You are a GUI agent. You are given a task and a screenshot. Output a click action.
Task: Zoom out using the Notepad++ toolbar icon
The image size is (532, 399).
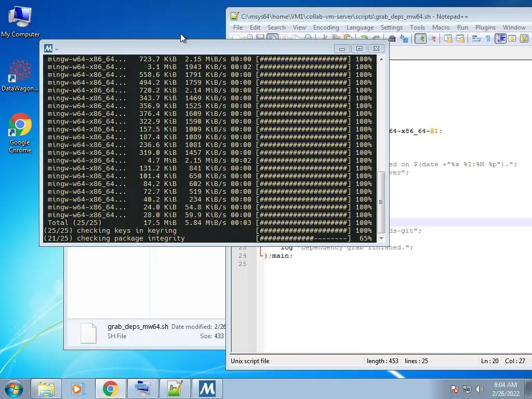point(432,38)
